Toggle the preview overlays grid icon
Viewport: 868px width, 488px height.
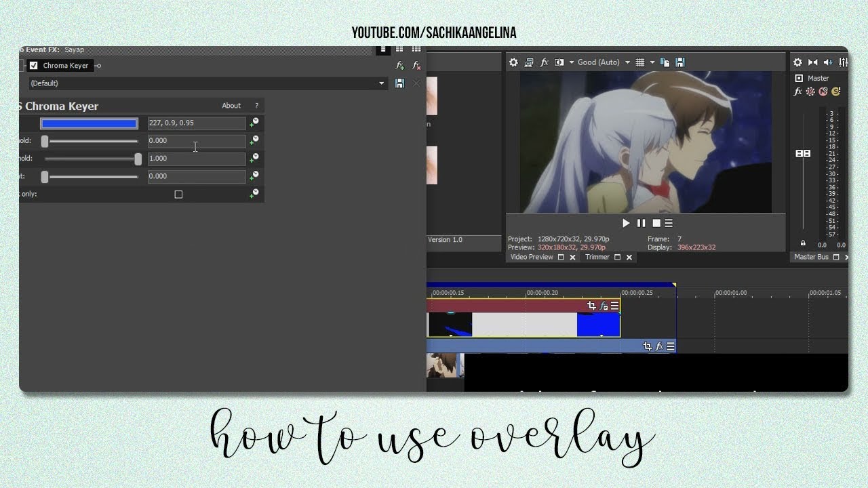(x=639, y=62)
